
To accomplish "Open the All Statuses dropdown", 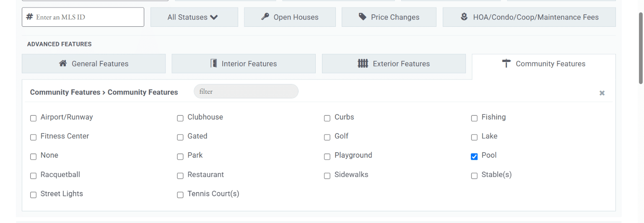I will (194, 17).
